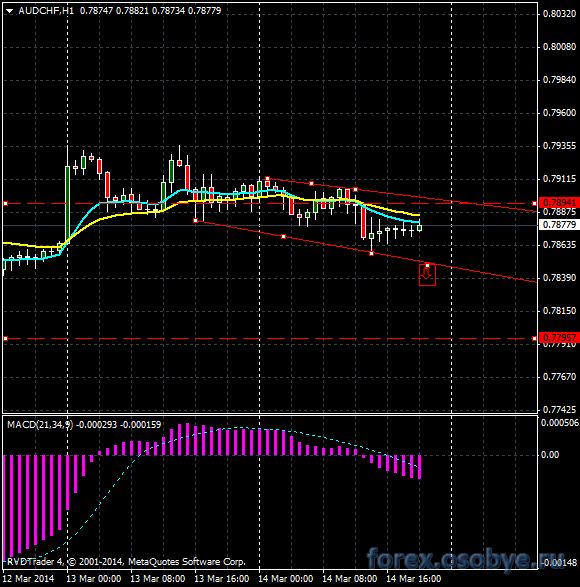The image size is (580, 587).
Task: Click the lower channel anchor near the arrow
Action: (x=427, y=265)
